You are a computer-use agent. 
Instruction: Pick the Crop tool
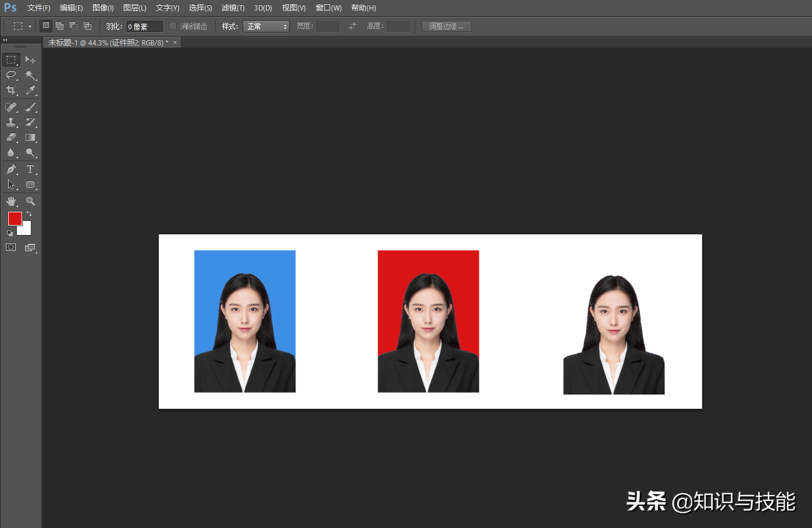tap(11, 90)
